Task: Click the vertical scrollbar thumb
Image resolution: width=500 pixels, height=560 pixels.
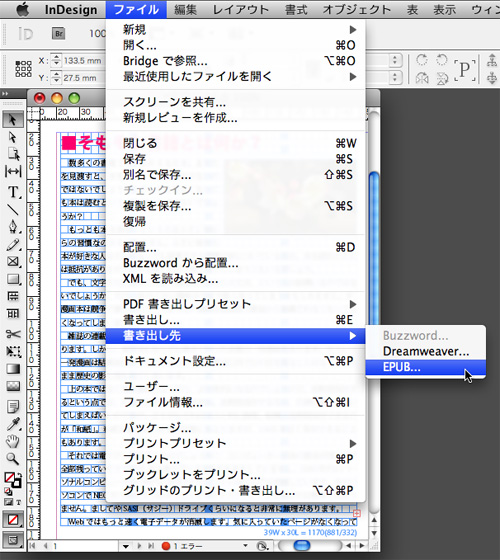Action: tap(374, 249)
